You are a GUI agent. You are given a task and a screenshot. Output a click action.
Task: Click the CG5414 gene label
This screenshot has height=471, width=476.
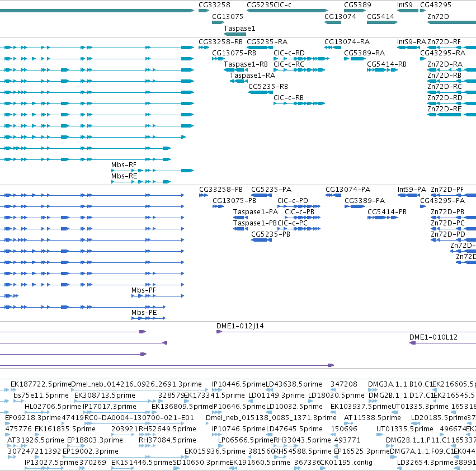(380, 17)
